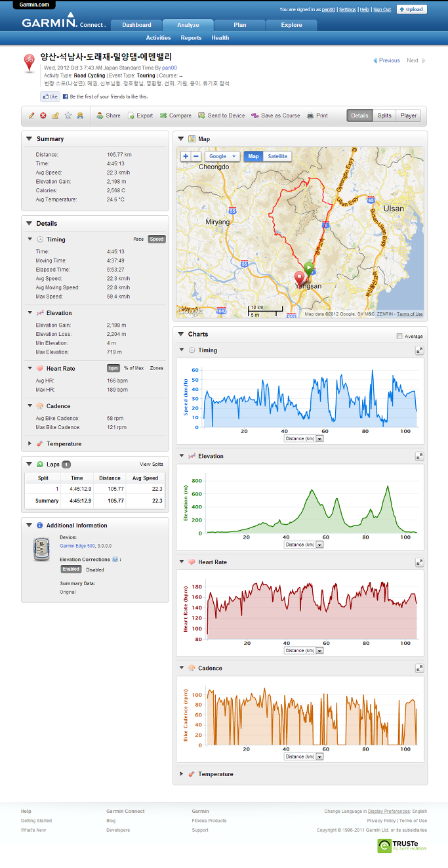
Task: Collapse the Map panel
Action: tap(181, 139)
